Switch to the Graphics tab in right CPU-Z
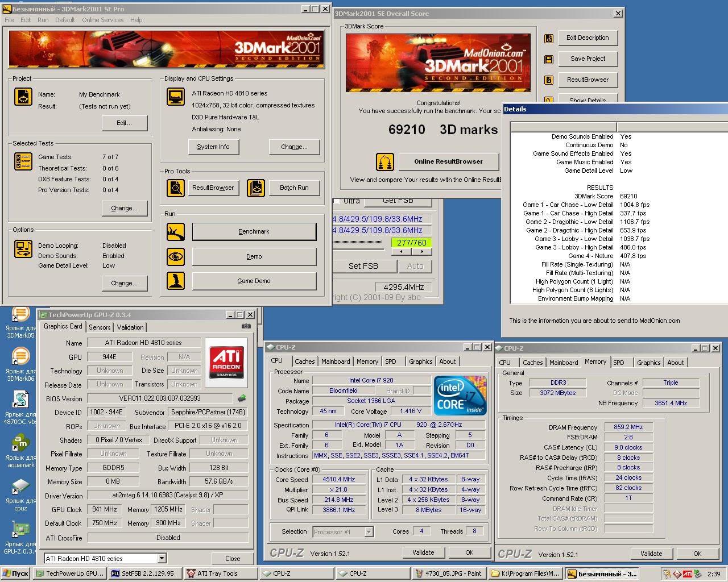Screen dimensions: 728x582 pyautogui.click(x=648, y=363)
